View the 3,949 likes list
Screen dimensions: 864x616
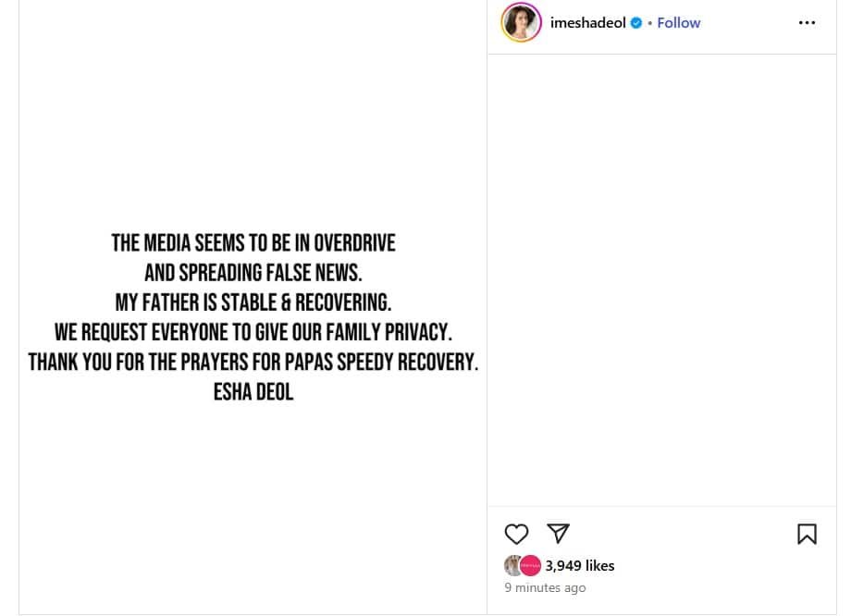point(580,565)
